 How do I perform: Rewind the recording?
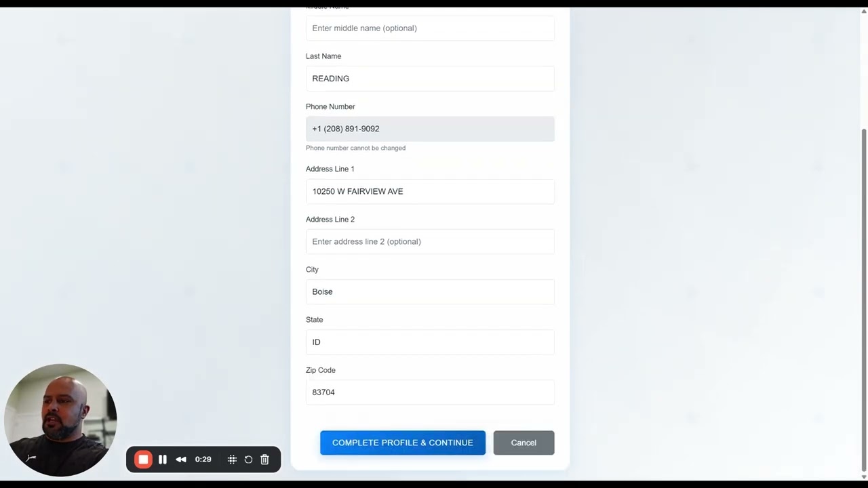pos(181,460)
